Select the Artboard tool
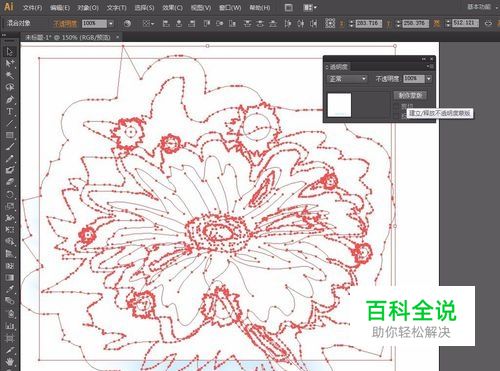The image size is (500, 371). click(x=9, y=338)
